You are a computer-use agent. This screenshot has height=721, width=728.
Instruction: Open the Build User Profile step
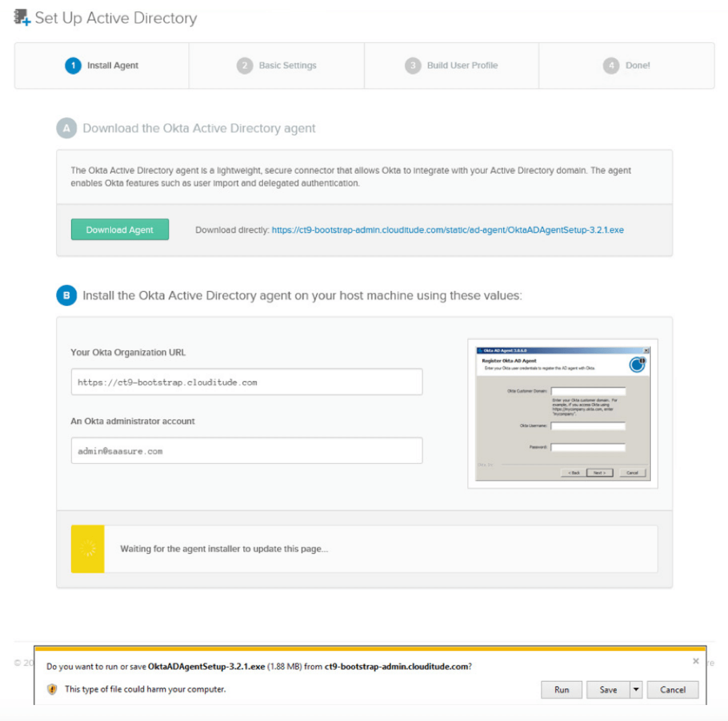tap(462, 66)
